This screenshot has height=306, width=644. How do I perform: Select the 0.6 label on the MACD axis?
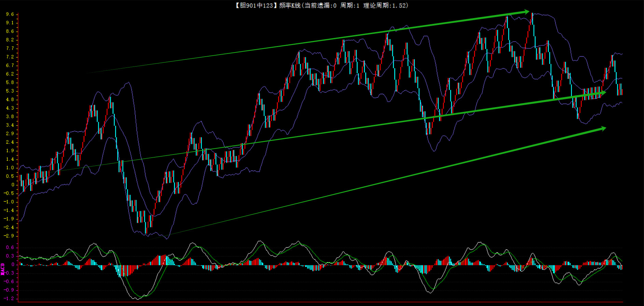point(10,248)
